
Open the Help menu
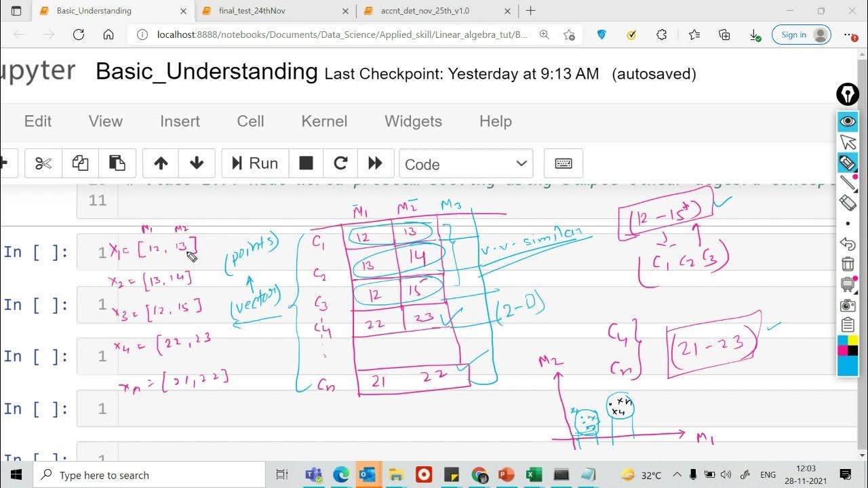pyautogui.click(x=496, y=121)
